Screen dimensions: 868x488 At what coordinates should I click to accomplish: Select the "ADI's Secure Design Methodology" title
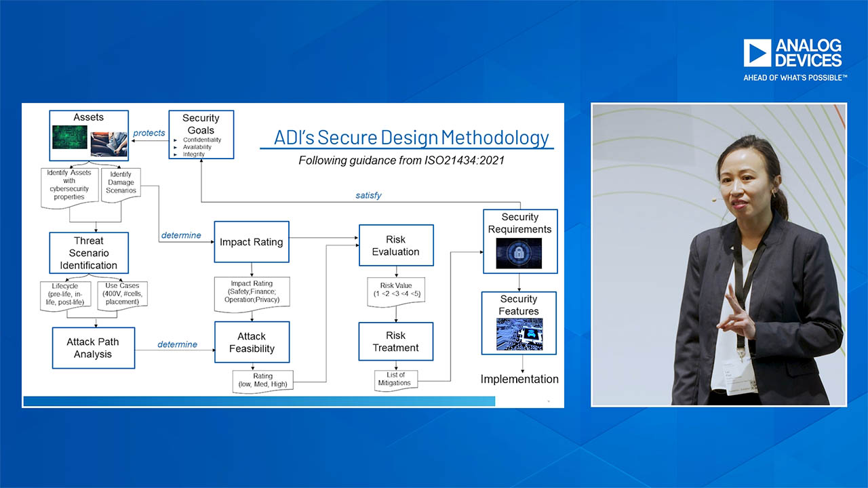click(x=411, y=138)
